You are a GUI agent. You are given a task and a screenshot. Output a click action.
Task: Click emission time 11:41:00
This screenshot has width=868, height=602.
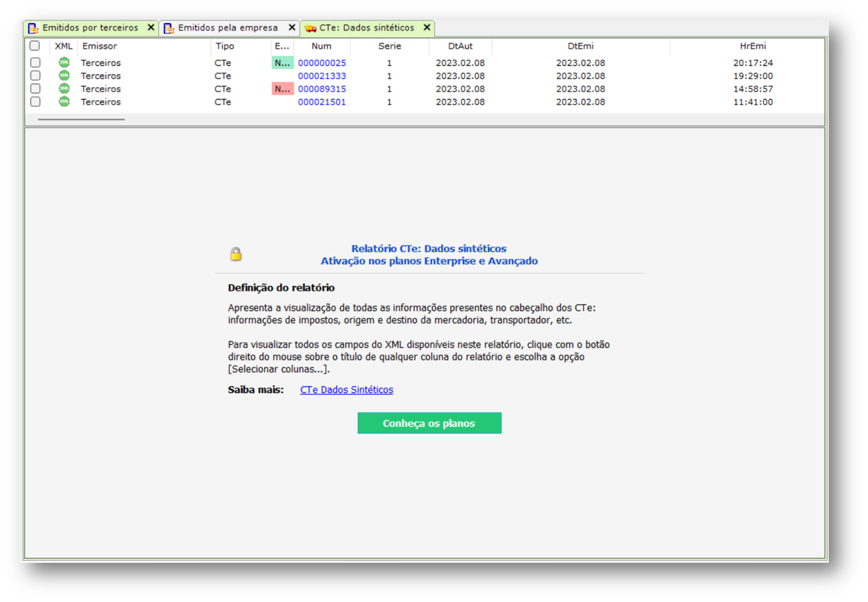[753, 102]
